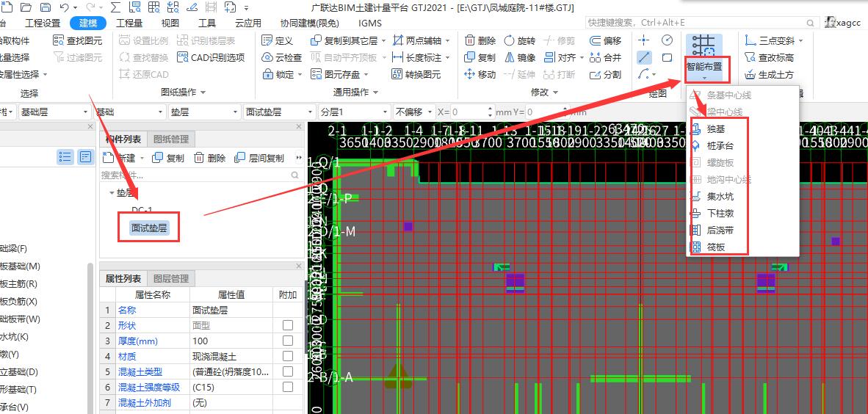Open the 基础 category dropdown
The image size is (868, 414).
[x=129, y=112]
